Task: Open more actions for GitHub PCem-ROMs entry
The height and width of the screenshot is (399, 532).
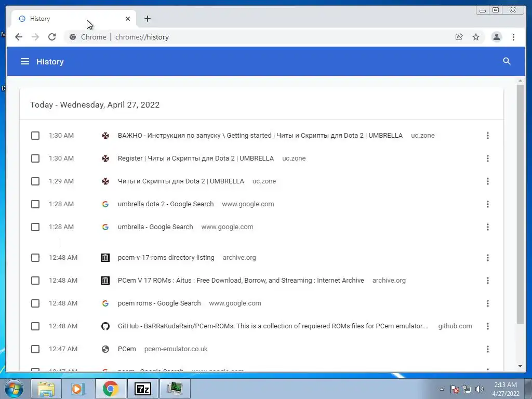Action: pos(487,326)
